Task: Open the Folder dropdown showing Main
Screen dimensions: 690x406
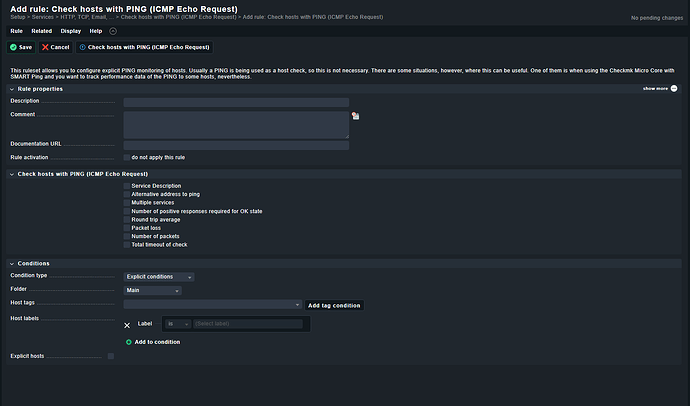Action: [x=152, y=291]
